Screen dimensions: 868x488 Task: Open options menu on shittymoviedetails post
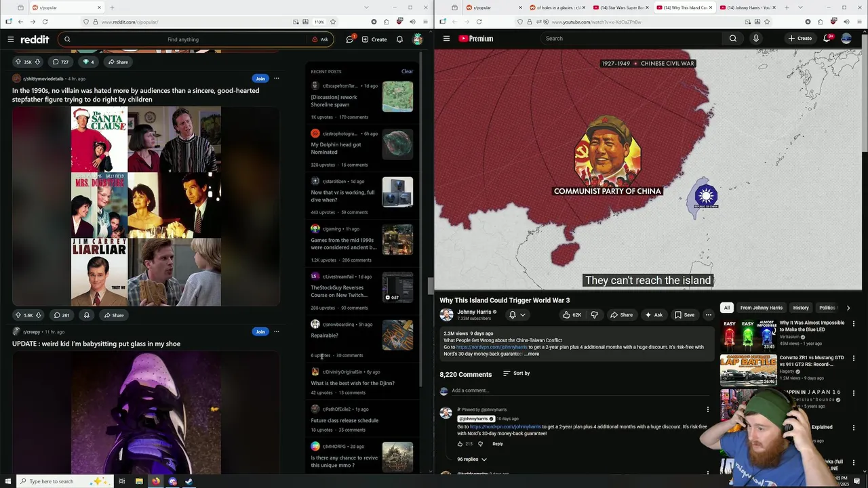click(x=276, y=79)
